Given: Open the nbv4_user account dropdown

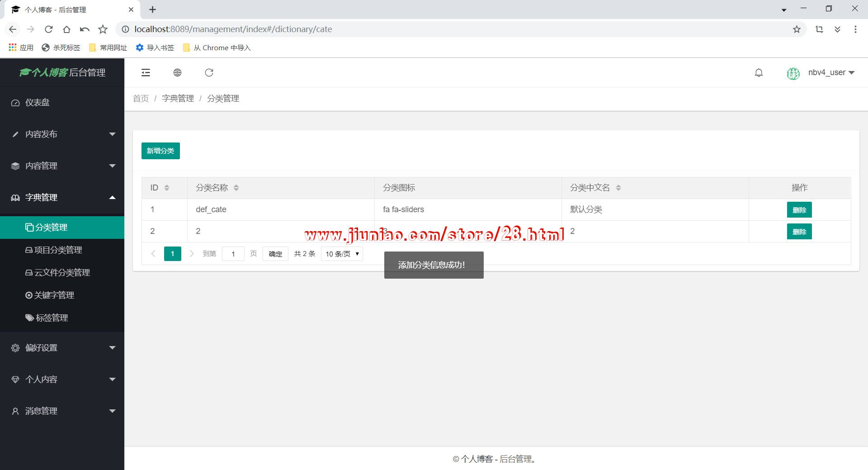Looking at the screenshot, I should 831,72.
